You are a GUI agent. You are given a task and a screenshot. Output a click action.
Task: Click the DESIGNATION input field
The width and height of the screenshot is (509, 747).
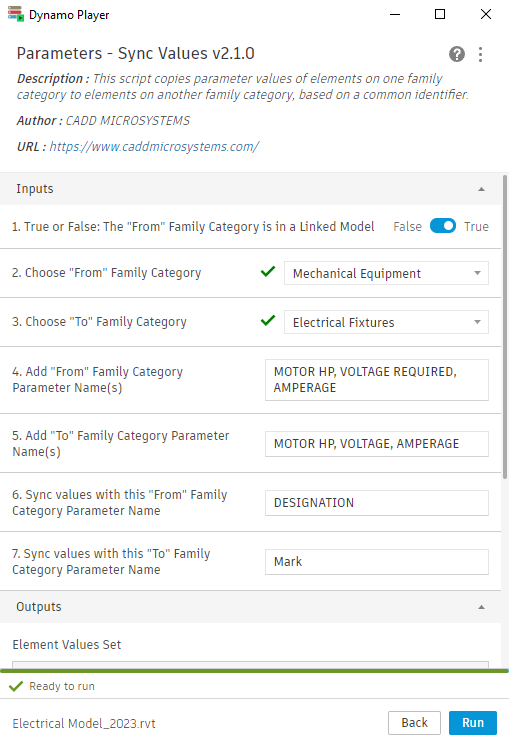click(x=377, y=503)
